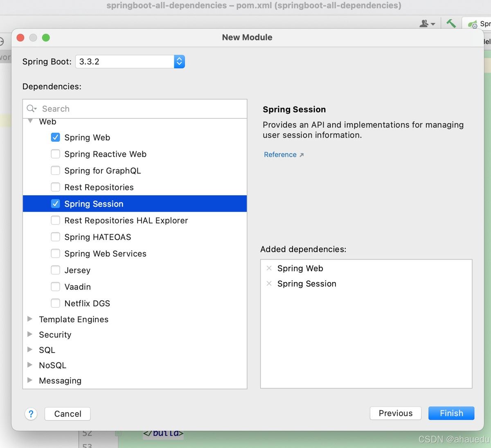Open search options magnifier dropdown
Viewport: 491px width, 448px height.
(32, 109)
